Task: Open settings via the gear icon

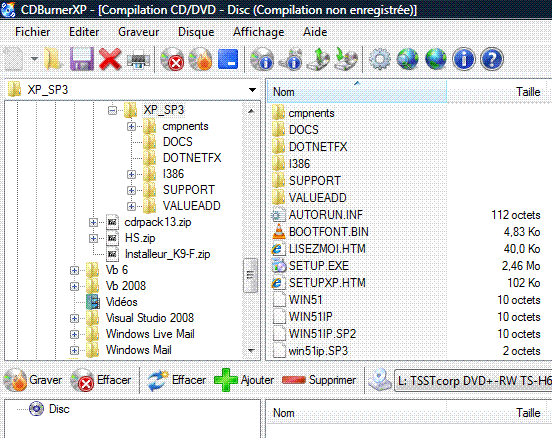Action: click(x=380, y=59)
